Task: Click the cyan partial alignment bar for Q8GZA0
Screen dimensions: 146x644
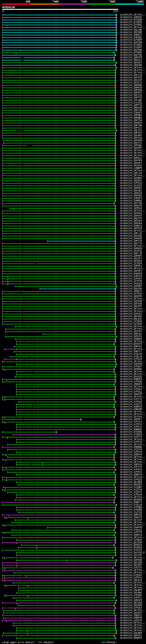Action: tap(78, 289)
